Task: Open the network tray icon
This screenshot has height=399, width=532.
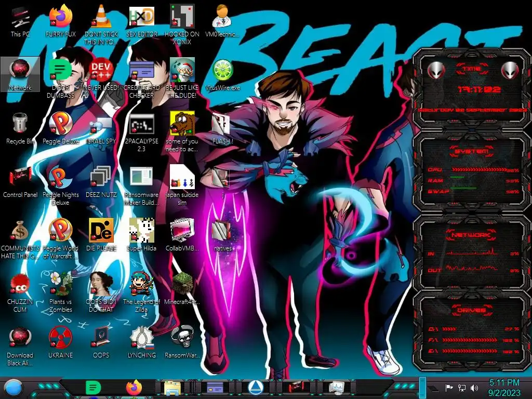Action: click(x=461, y=388)
